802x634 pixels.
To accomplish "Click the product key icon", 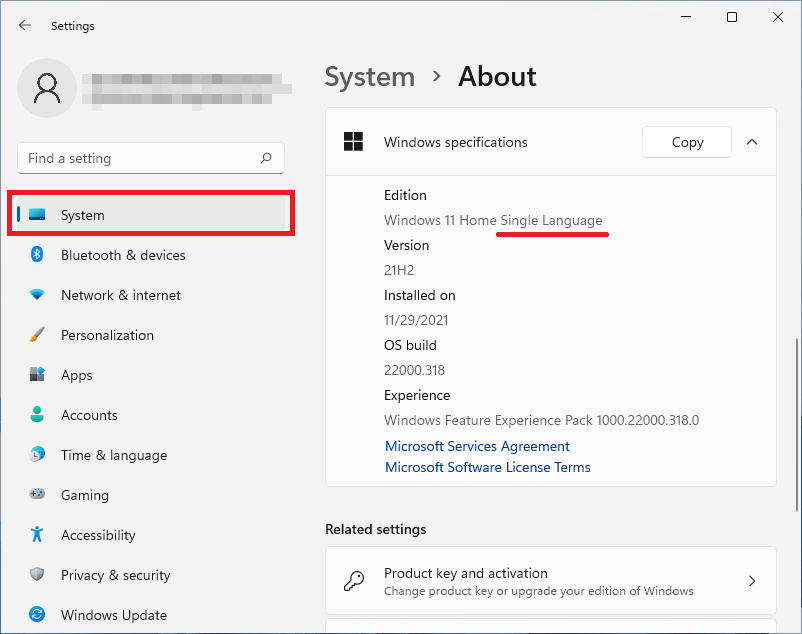I will point(353,581).
